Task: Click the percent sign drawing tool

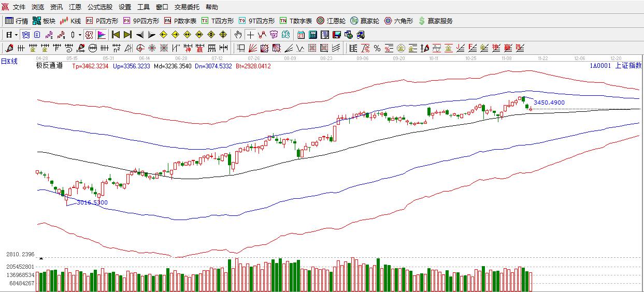Action: (377, 48)
